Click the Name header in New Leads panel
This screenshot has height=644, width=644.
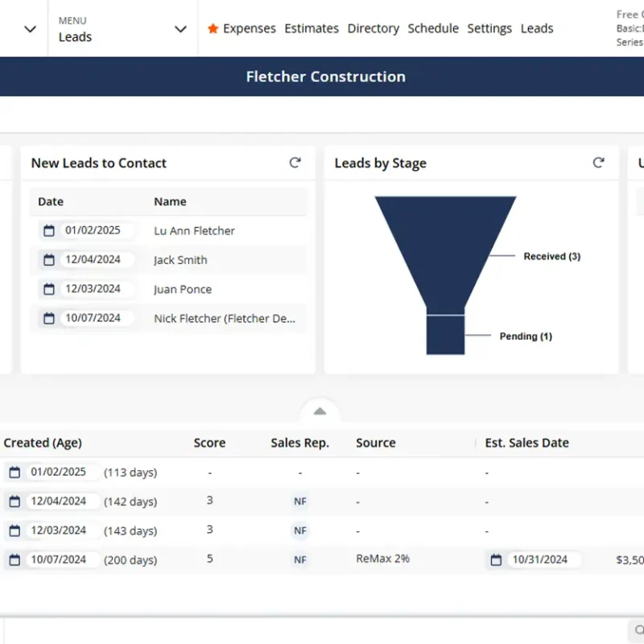[170, 201]
